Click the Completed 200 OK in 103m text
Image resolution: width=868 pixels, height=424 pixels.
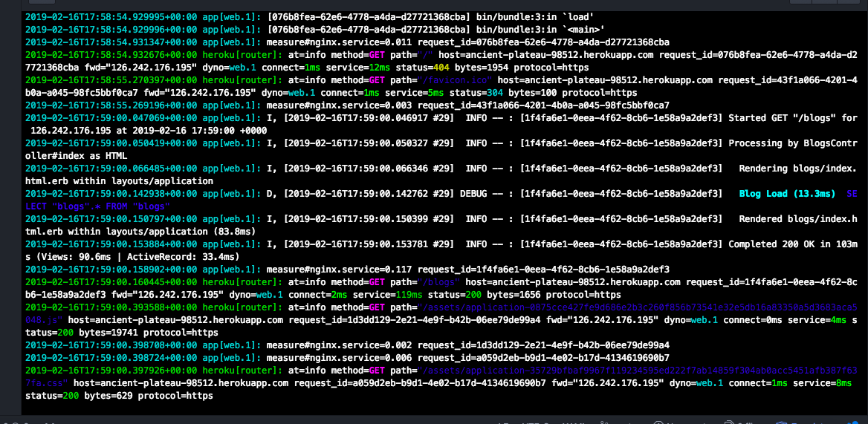coord(793,246)
